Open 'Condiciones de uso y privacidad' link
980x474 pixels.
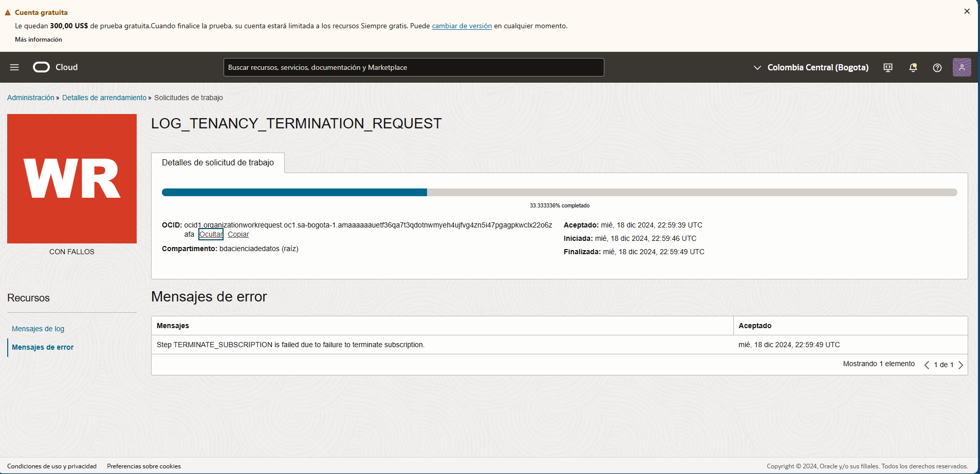coord(52,466)
